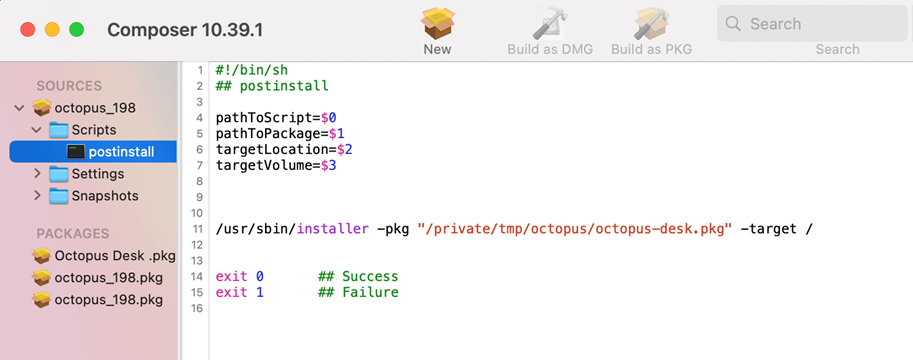Click the Composer 10.39.1 window title
Image resolution: width=913 pixels, height=360 pixels.
pyautogui.click(x=185, y=30)
